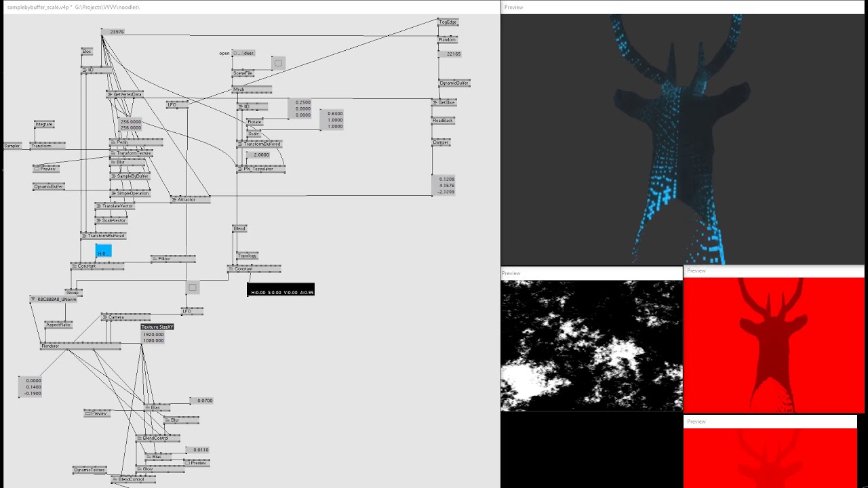Open the R8G8B8A8_UNorm format dropdown

pyautogui.click(x=54, y=299)
